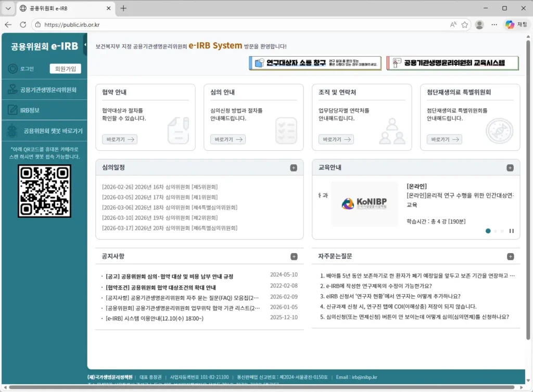Pause the 교육안내 banner rotation

(x=512, y=231)
